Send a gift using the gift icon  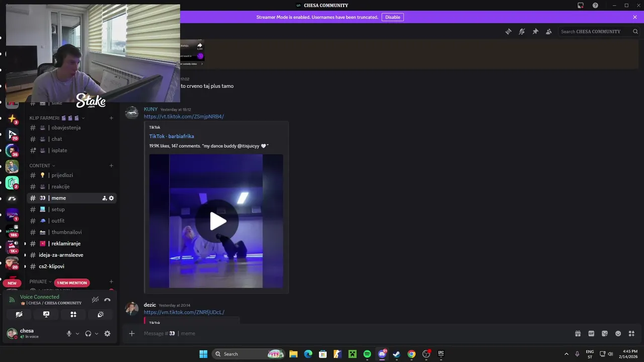tap(578, 333)
